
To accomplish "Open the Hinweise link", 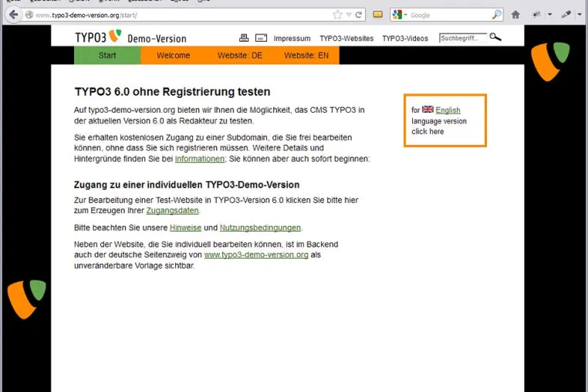I will pyautogui.click(x=186, y=228).
